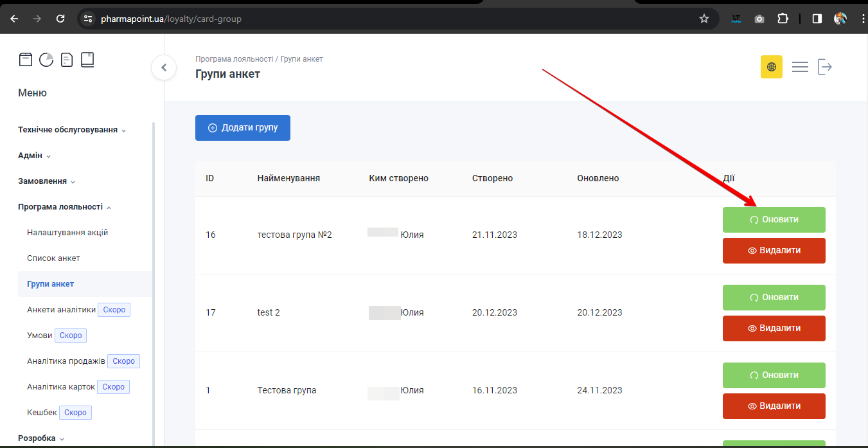Select Налаштування акцій menu item

tap(67, 233)
